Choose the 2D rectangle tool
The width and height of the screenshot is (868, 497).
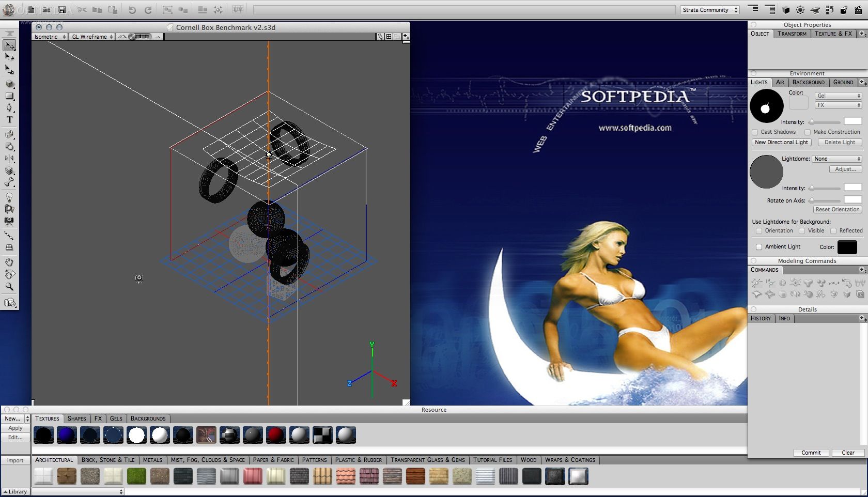tap(9, 96)
